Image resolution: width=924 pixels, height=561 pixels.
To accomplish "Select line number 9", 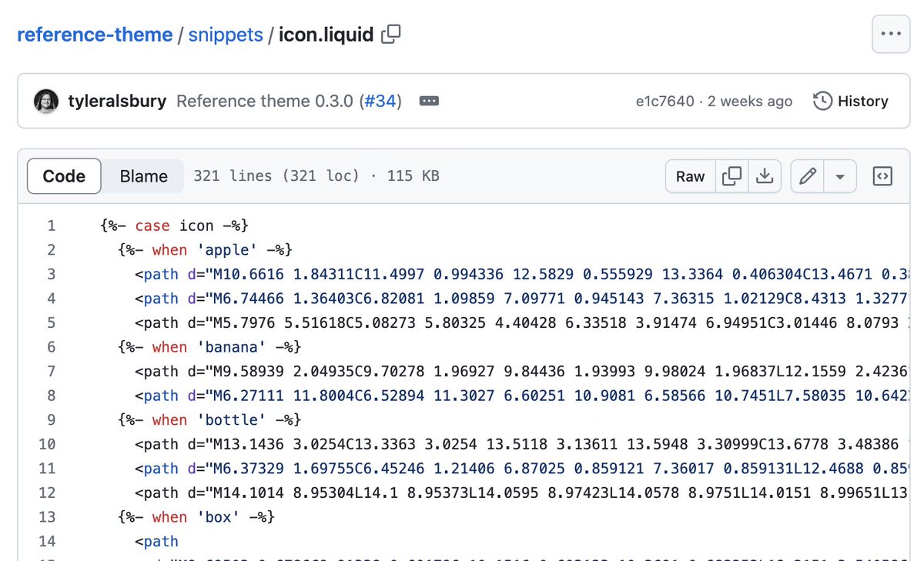I will point(51,420).
